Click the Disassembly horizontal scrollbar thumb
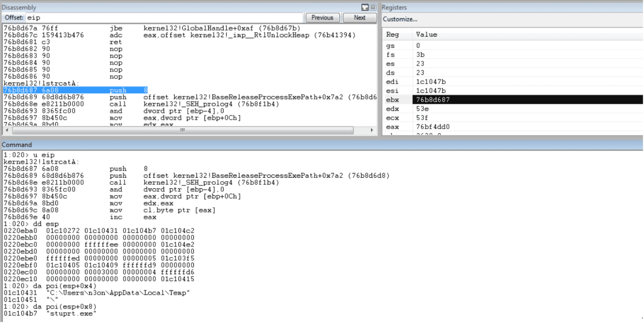This screenshot has height=323, width=644. (182, 130)
